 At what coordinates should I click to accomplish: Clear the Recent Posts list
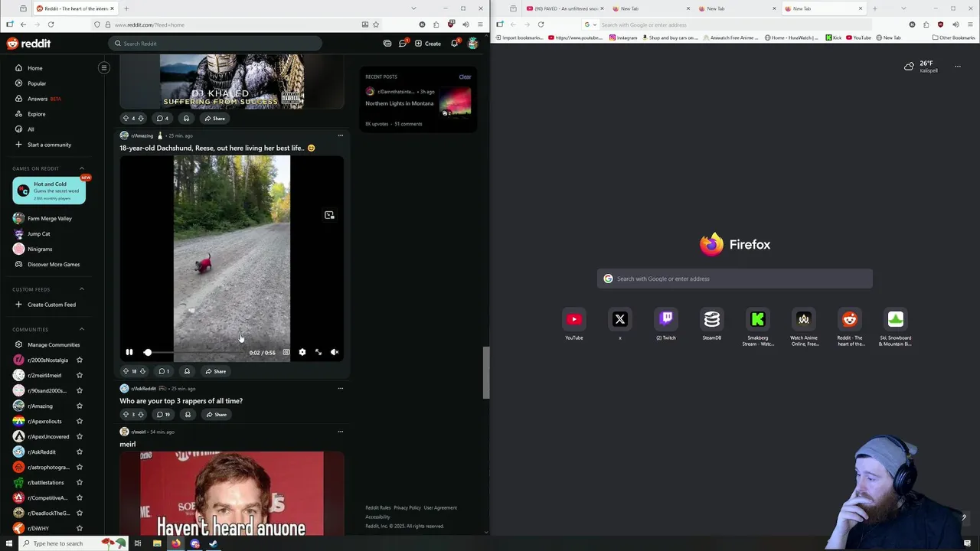coord(465,77)
